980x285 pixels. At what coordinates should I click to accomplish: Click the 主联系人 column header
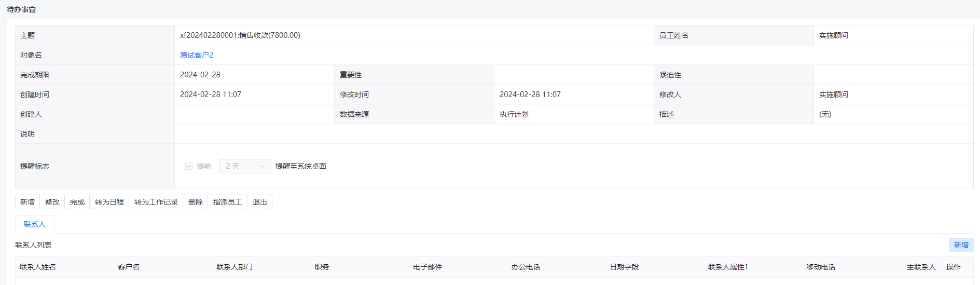tap(921, 267)
